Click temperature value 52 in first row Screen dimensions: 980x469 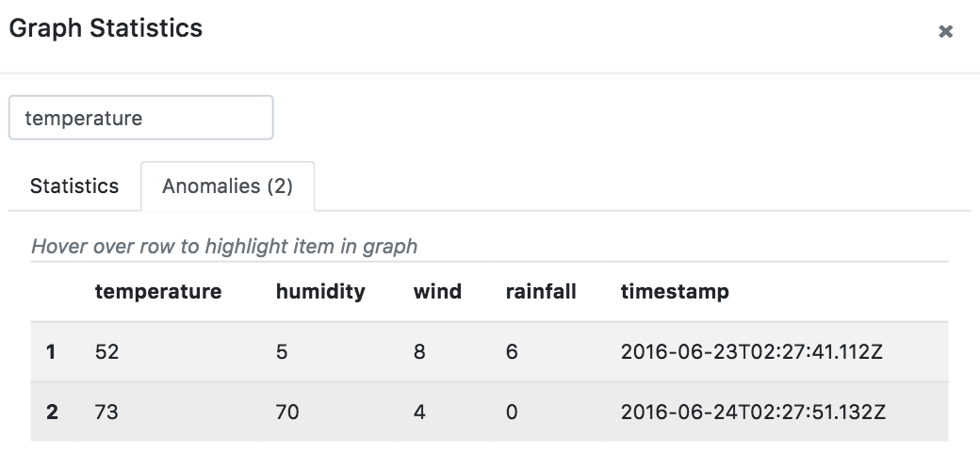coord(107,351)
